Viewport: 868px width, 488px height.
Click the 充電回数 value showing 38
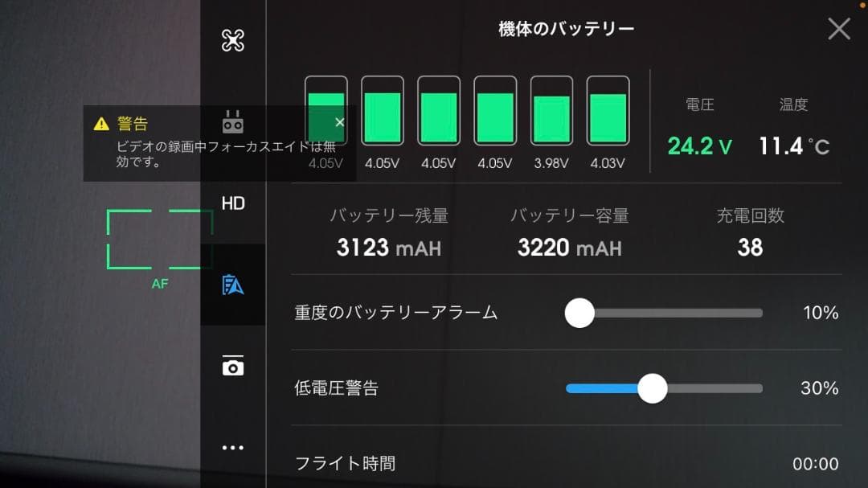(750, 248)
